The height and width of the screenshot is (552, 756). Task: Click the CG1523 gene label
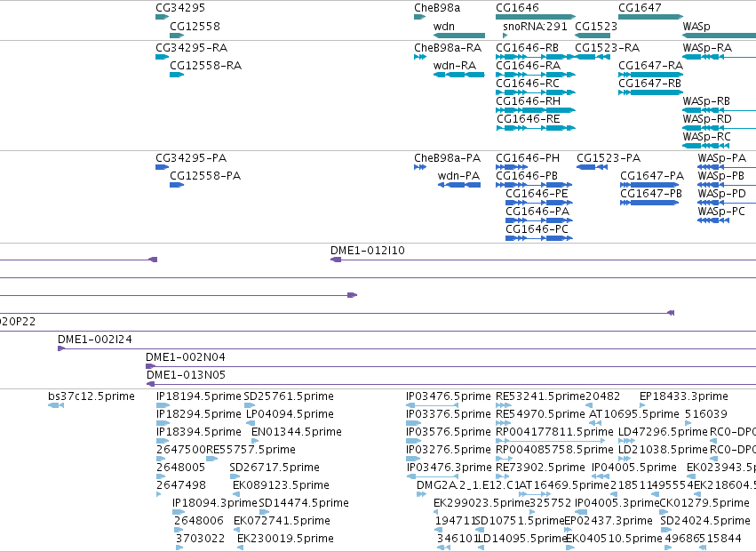596,26
